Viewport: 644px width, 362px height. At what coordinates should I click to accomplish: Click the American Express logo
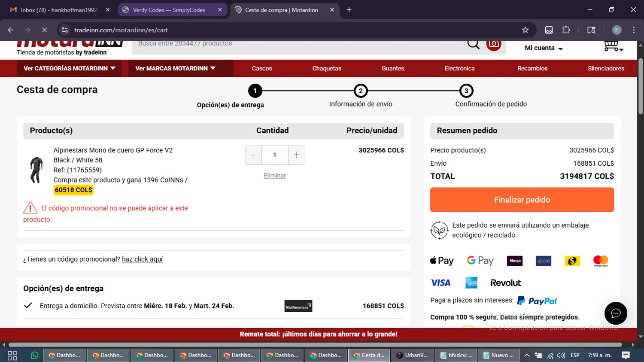click(471, 283)
